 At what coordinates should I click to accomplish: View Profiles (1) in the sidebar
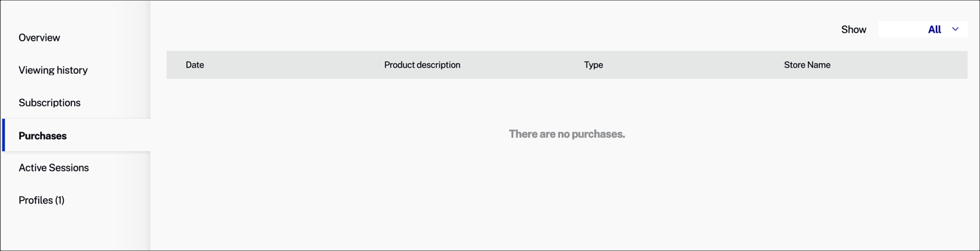(x=41, y=200)
